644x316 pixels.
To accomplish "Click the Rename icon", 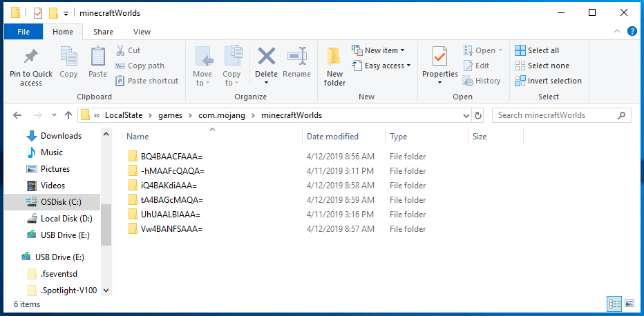I will [x=296, y=56].
